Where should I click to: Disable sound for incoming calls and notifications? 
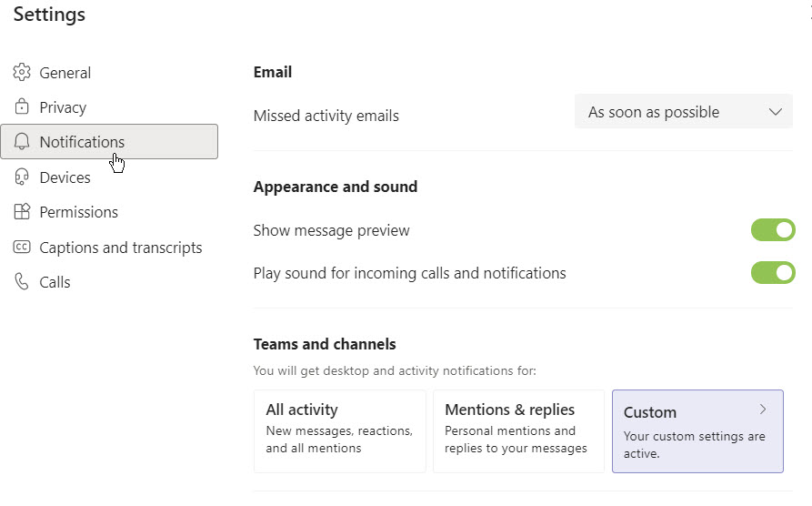click(x=773, y=273)
